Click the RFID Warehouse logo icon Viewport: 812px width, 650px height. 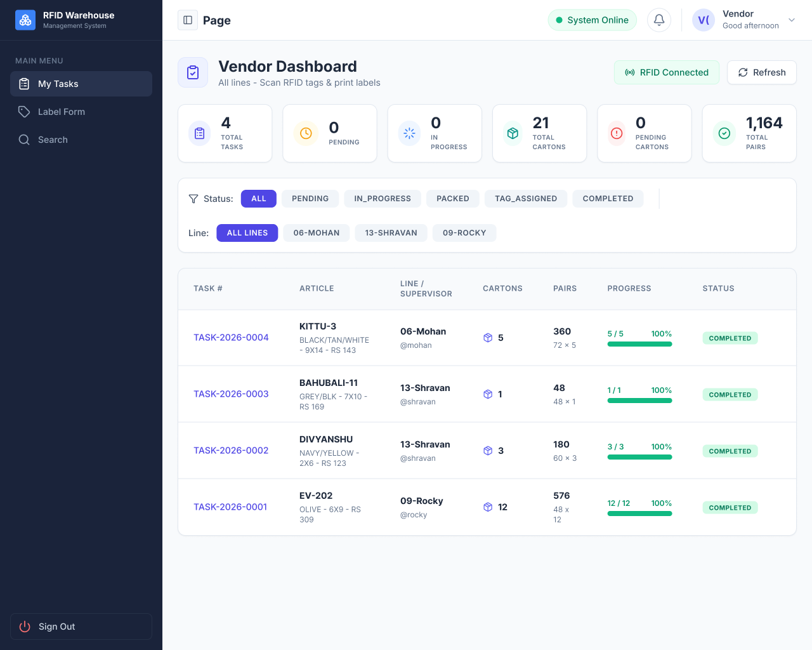coord(25,20)
